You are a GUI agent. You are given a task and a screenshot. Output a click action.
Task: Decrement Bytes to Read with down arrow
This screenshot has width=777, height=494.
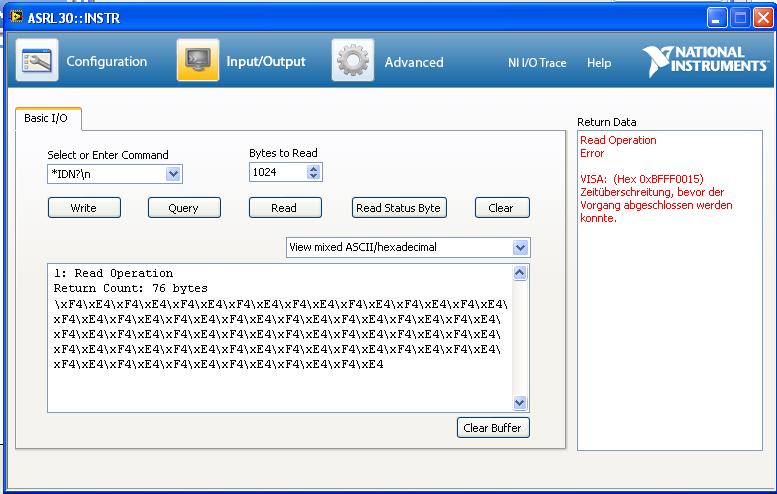tap(313, 176)
